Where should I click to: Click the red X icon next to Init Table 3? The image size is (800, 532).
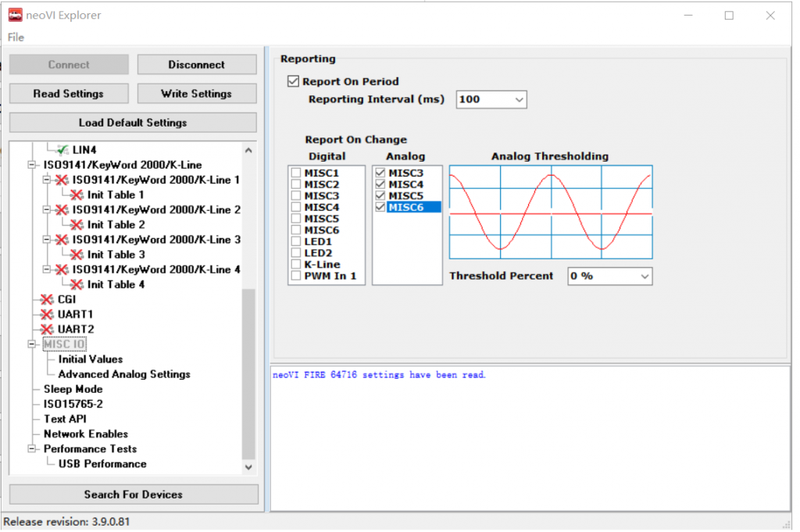click(x=77, y=255)
